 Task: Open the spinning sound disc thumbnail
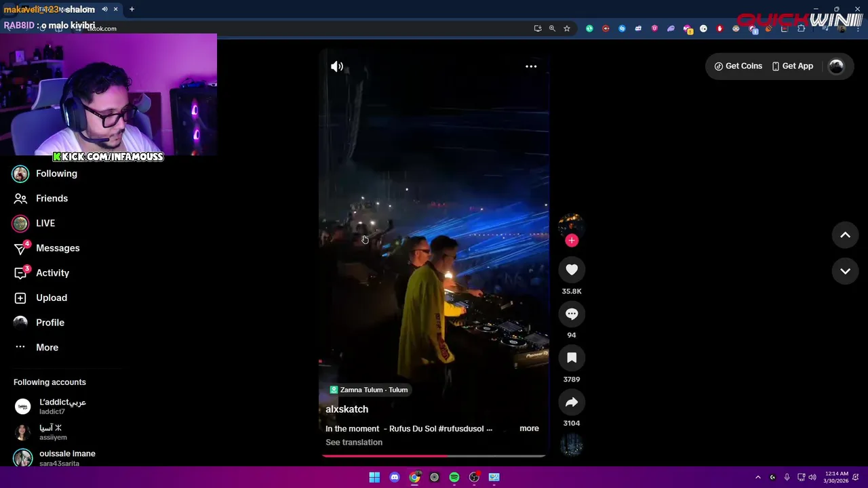[x=572, y=445]
